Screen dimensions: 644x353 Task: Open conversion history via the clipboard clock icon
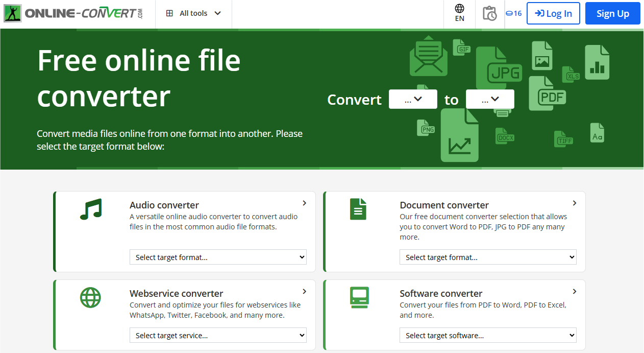pyautogui.click(x=489, y=14)
